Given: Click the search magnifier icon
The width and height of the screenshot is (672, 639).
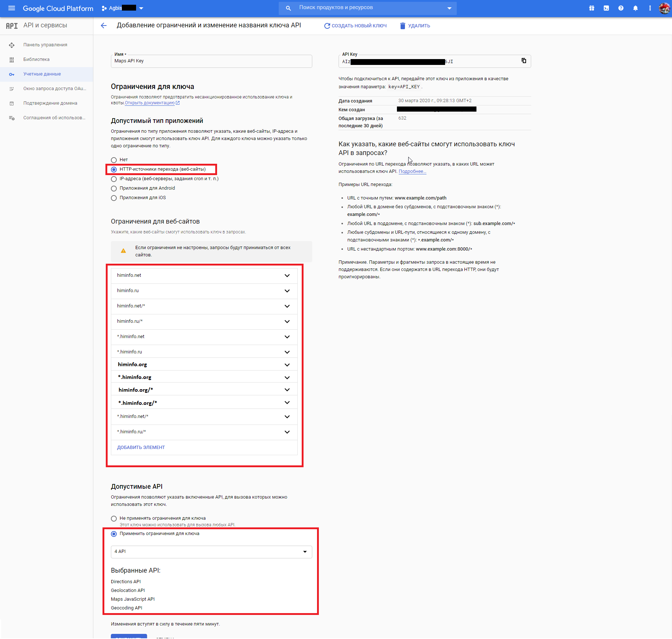Looking at the screenshot, I should (288, 8).
